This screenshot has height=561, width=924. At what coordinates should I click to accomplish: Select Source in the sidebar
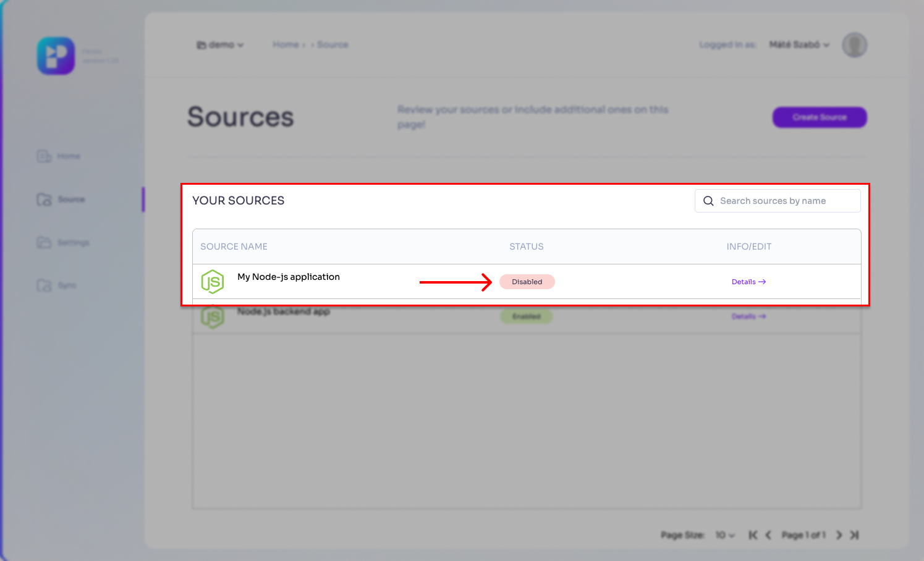click(x=61, y=200)
